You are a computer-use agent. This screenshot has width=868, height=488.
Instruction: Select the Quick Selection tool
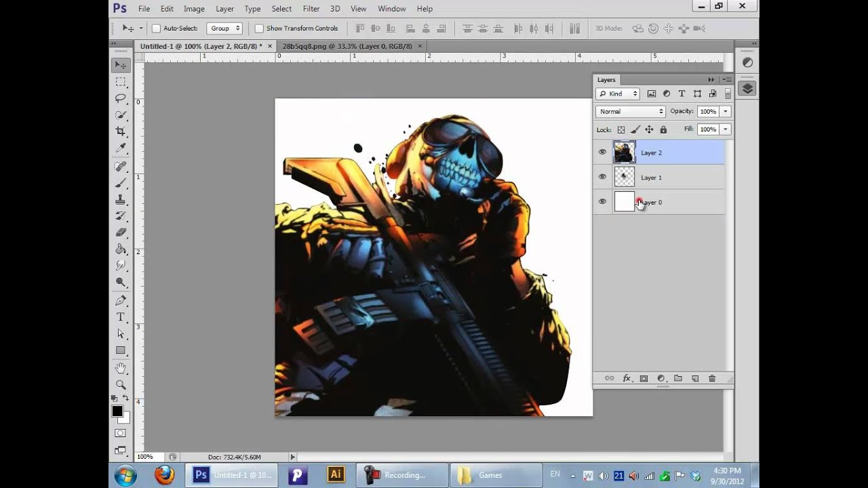(x=121, y=115)
